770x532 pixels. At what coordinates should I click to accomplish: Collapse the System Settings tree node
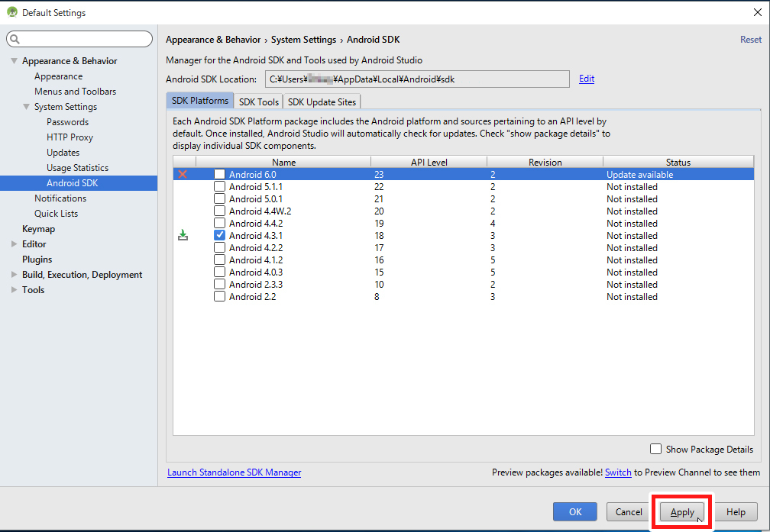(x=26, y=107)
